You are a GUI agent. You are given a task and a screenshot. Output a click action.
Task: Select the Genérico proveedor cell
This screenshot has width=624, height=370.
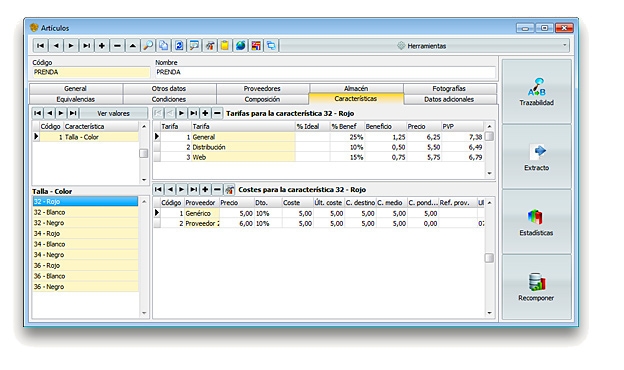click(202, 213)
